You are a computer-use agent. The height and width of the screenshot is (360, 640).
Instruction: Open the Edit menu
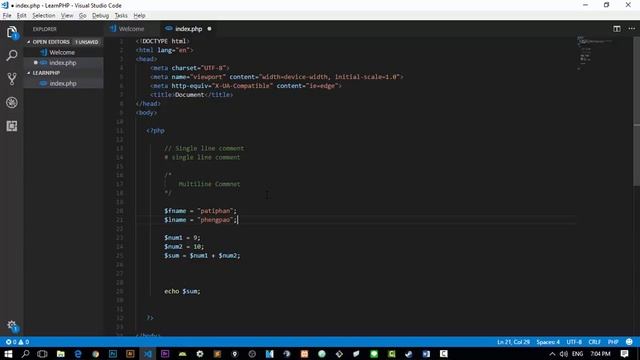point(22,16)
